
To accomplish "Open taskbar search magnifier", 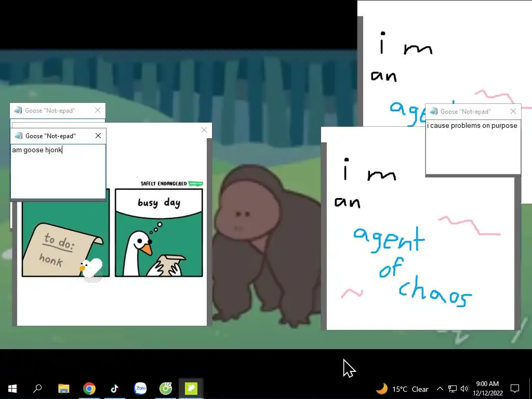I will click(x=37, y=389).
